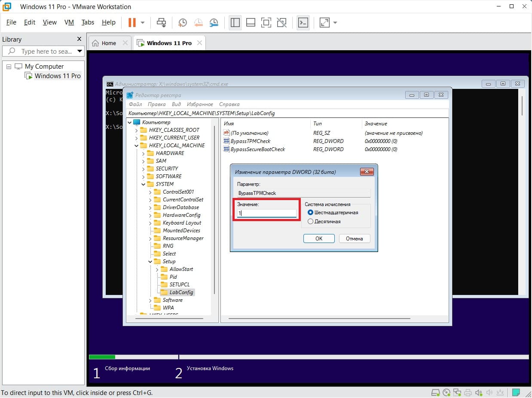Click the sound card status icon
This screenshot has height=398, width=532.
(x=479, y=392)
